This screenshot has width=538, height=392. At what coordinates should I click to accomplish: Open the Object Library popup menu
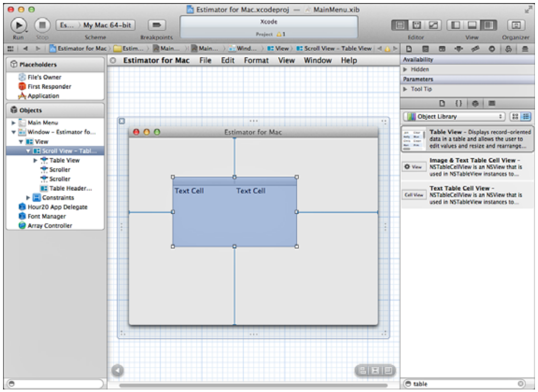[454, 117]
